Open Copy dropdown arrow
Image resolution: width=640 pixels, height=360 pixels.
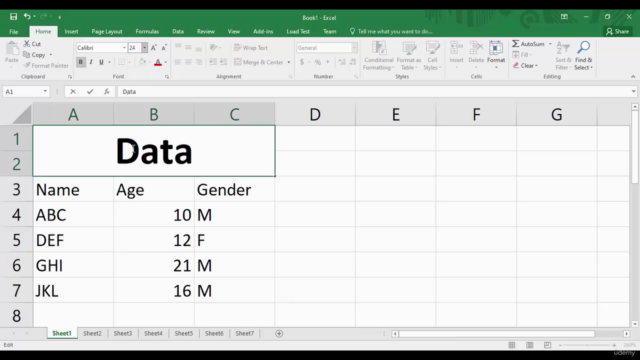point(51,55)
